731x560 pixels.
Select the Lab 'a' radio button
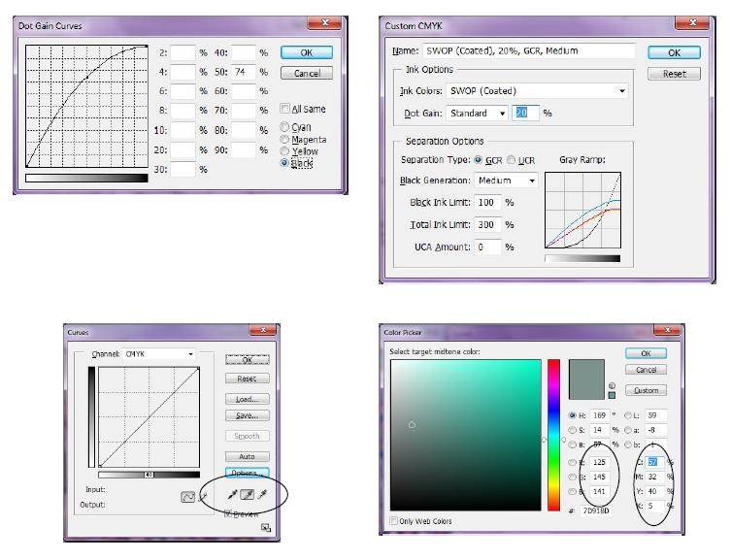point(628,430)
